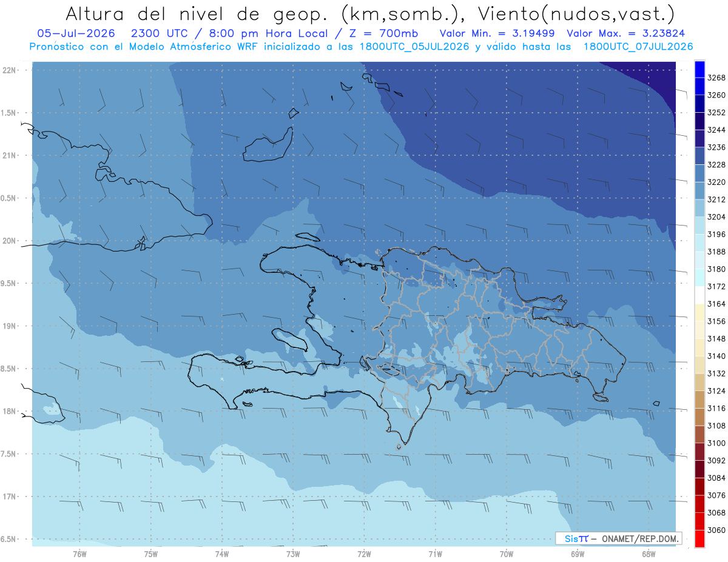Click the '70W' longitude axis label

507,554
